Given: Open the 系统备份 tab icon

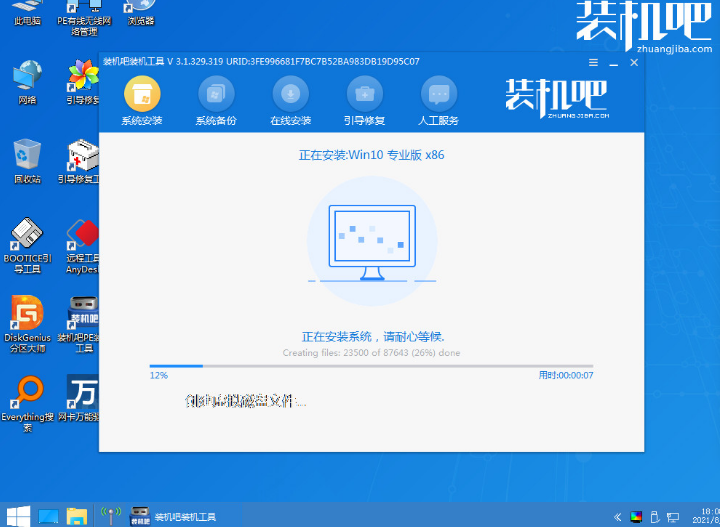Looking at the screenshot, I should (216, 94).
